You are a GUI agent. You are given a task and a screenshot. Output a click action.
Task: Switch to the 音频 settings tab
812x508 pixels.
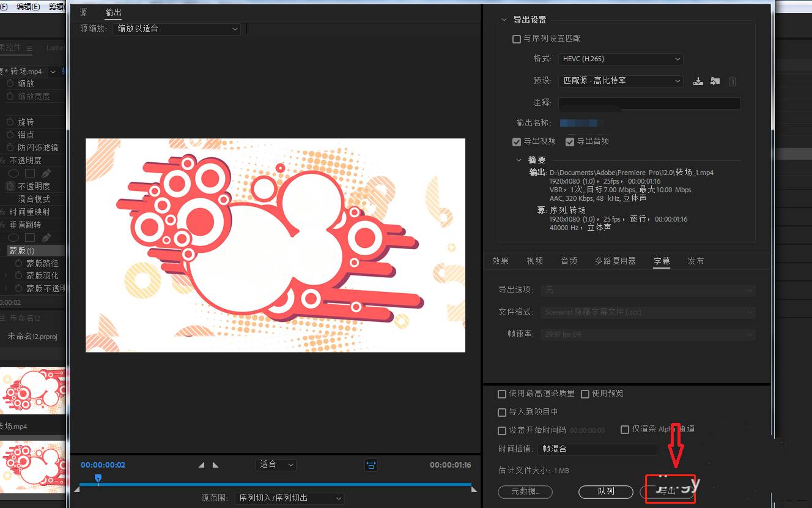pos(569,261)
